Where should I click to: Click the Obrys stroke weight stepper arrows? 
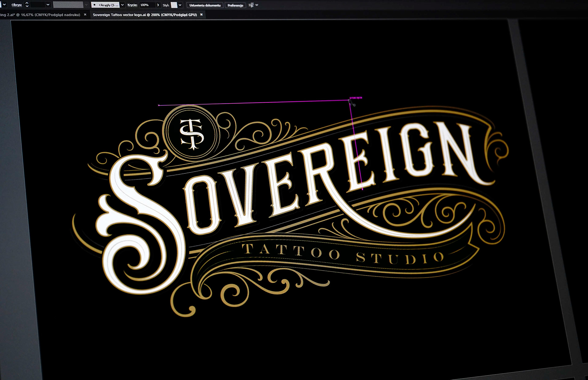click(27, 5)
